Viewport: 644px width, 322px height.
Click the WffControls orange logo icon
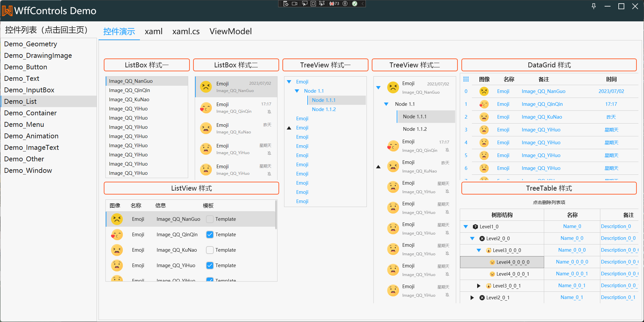point(7,11)
